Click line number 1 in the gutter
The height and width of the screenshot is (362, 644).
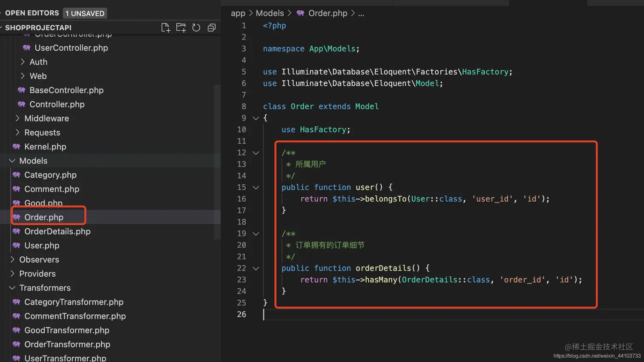pos(244,26)
